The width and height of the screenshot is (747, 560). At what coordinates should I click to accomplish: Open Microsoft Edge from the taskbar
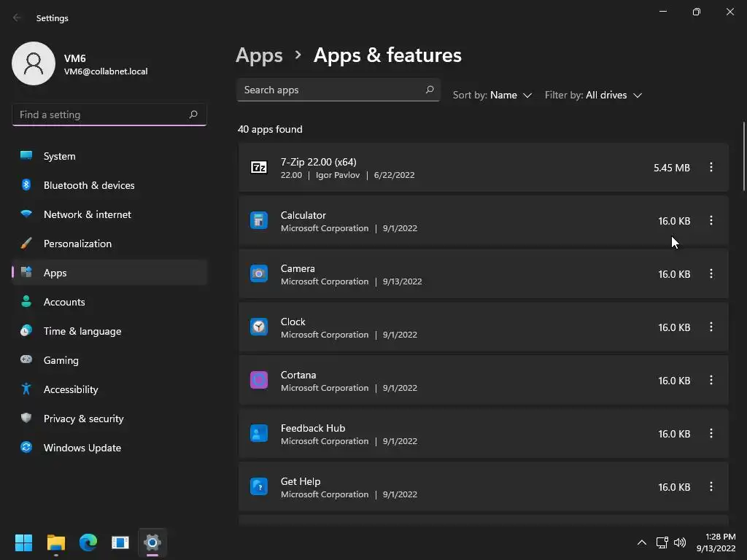(88, 542)
